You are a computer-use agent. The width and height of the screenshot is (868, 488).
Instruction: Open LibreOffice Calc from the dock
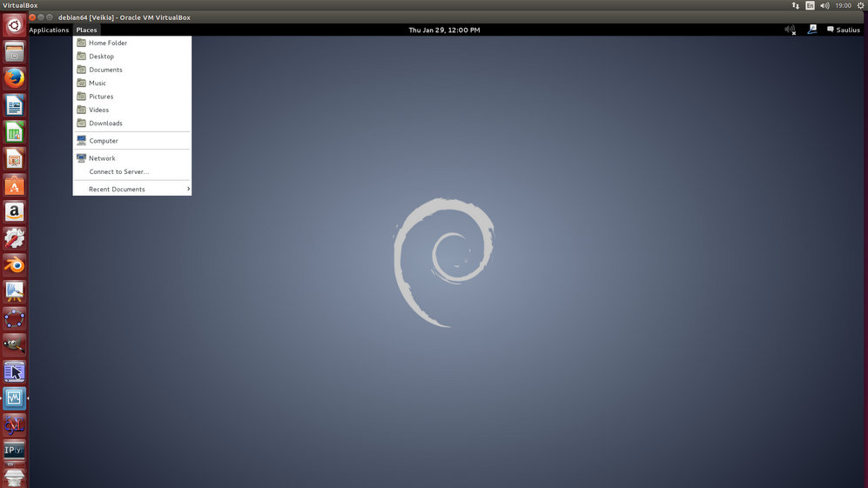pyautogui.click(x=14, y=132)
